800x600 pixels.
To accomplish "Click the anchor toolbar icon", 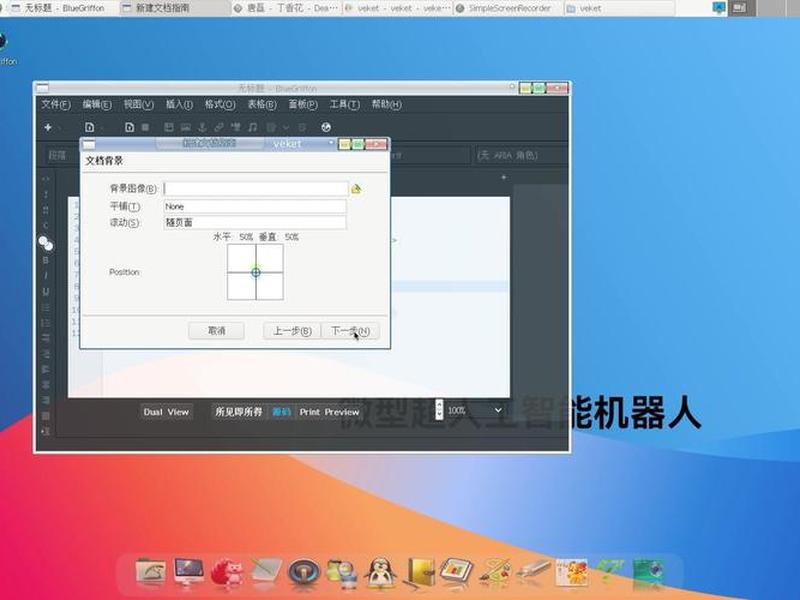I will pyautogui.click(x=202, y=127).
